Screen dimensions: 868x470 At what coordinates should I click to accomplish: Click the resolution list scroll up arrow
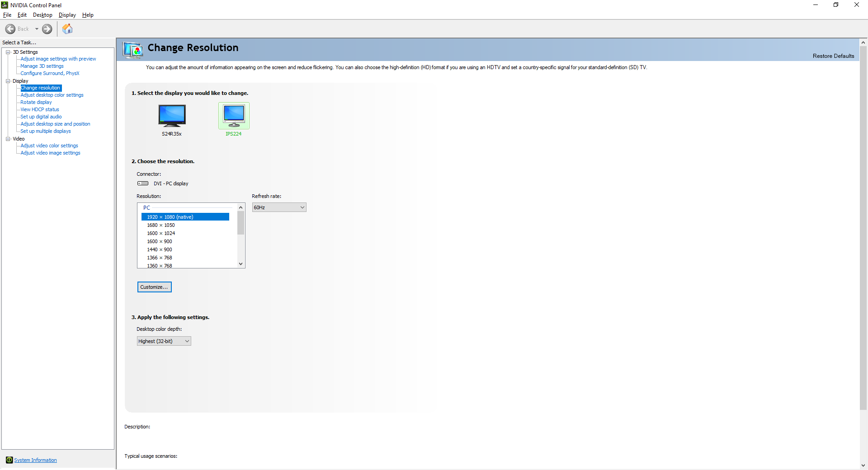click(241, 207)
